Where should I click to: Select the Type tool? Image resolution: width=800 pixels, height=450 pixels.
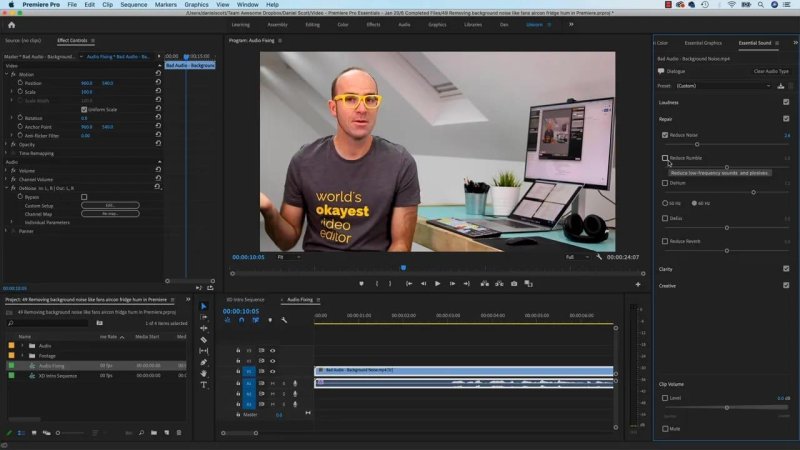(x=204, y=385)
